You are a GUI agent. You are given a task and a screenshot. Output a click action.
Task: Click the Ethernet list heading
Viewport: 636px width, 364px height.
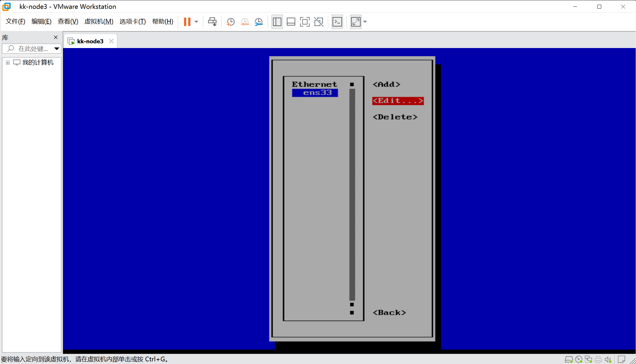[x=314, y=84]
